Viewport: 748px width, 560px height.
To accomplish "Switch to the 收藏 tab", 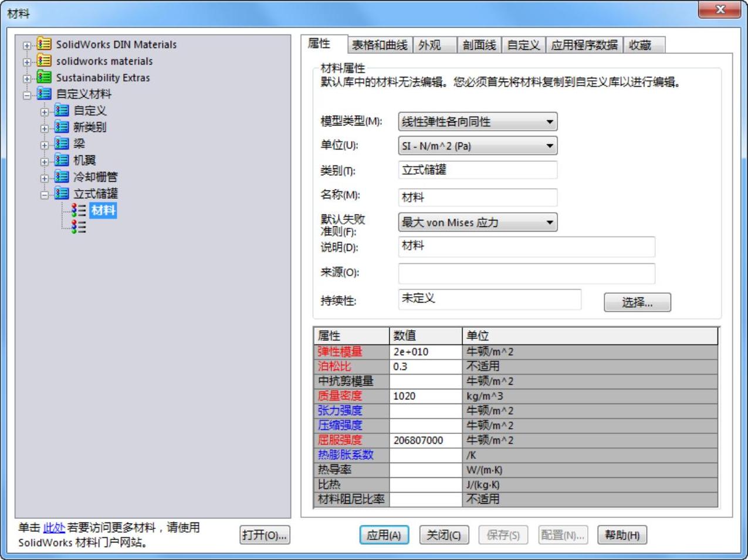I will pos(644,45).
